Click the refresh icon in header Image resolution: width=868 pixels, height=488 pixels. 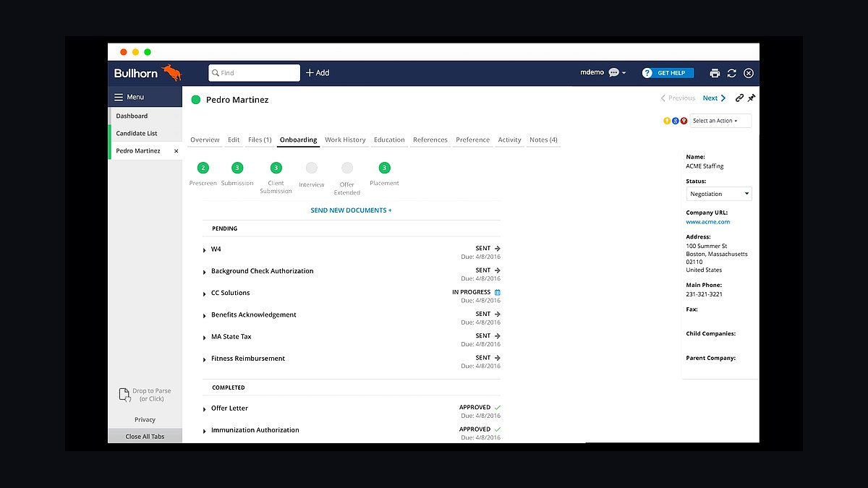click(732, 73)
